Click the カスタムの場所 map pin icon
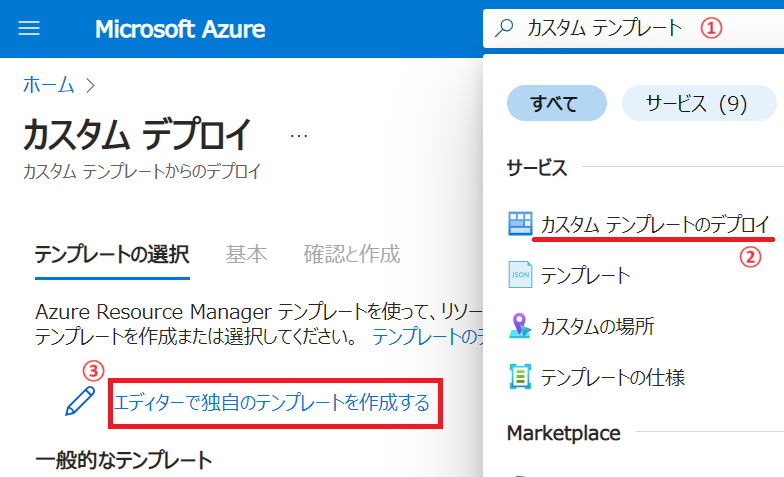The height and width of the screenshot is (477, 784). [x=520, y=326]
